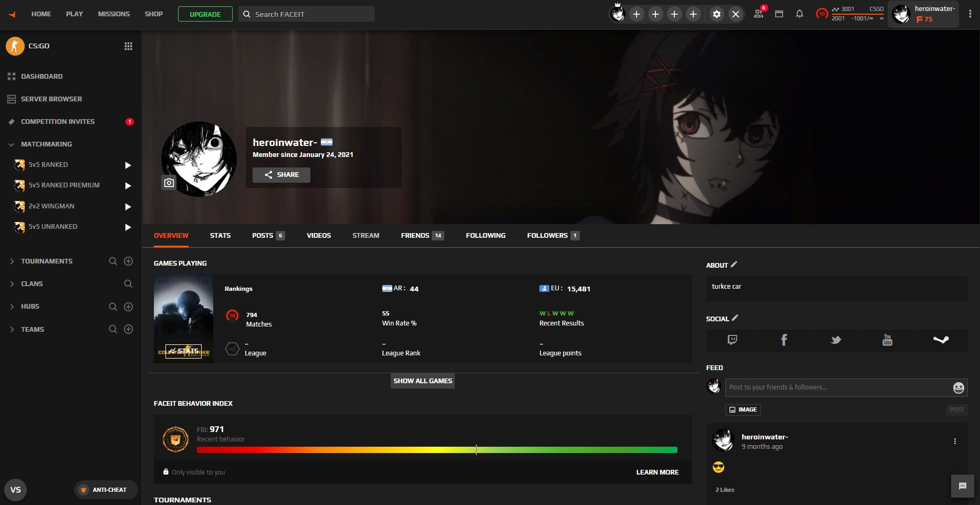Click the FACEIT logo in top bar
The width and height of the screenshot is (980, 505).
[12, 14]
